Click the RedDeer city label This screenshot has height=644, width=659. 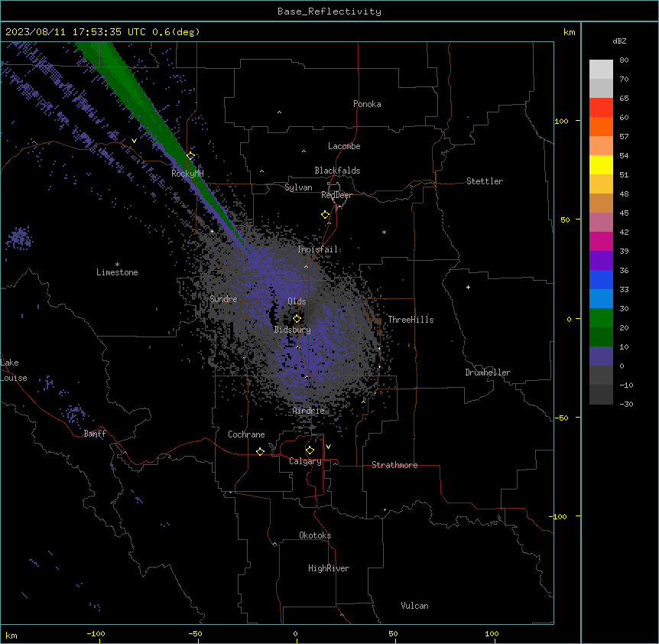[336, 195]
